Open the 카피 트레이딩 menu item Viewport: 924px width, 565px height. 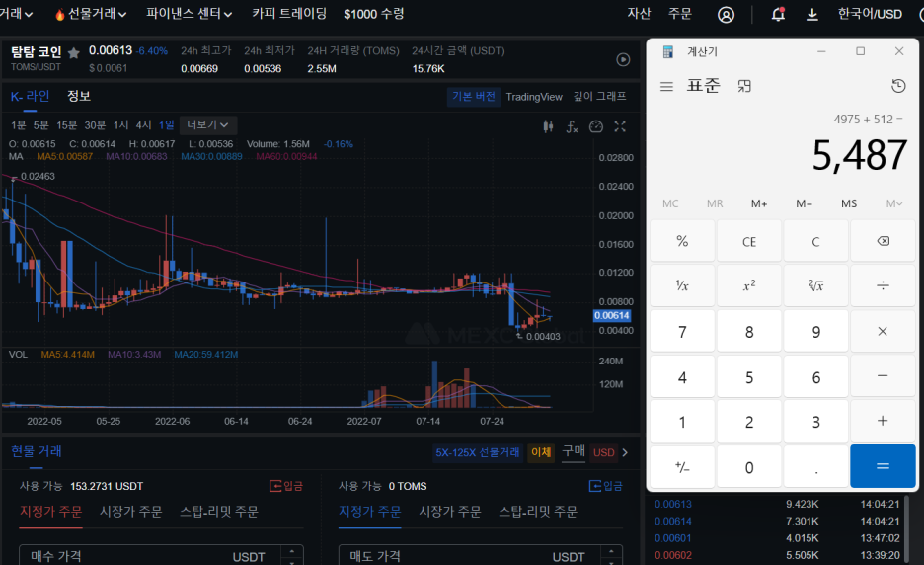point(289,14)
